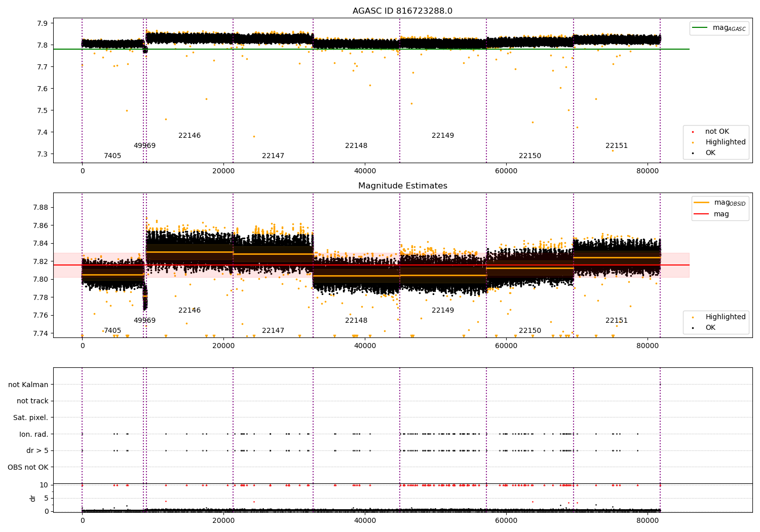
Task: Click the 60000 x-axis tick of bottom plot
Action: click(506, 521)
